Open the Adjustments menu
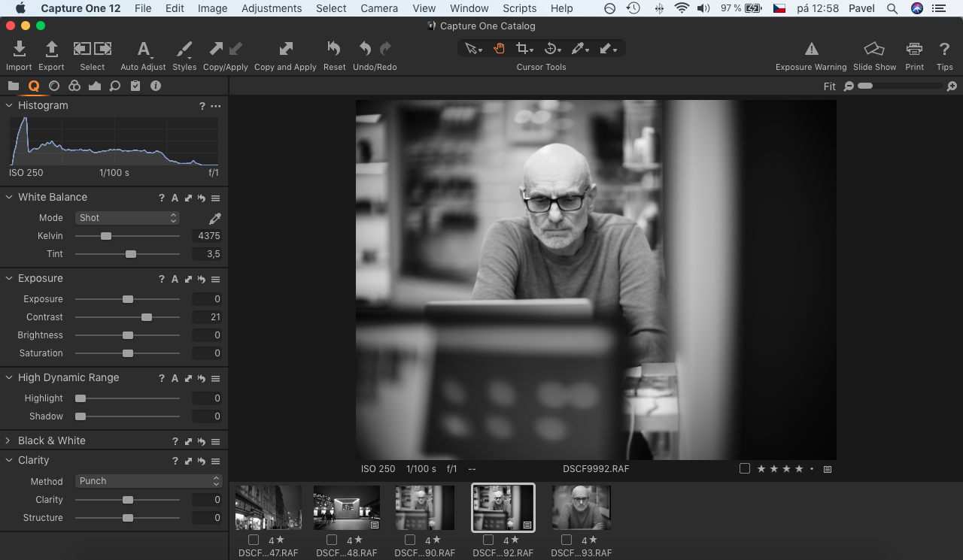Viewport: 963px width, 560px height. (272, 8)
